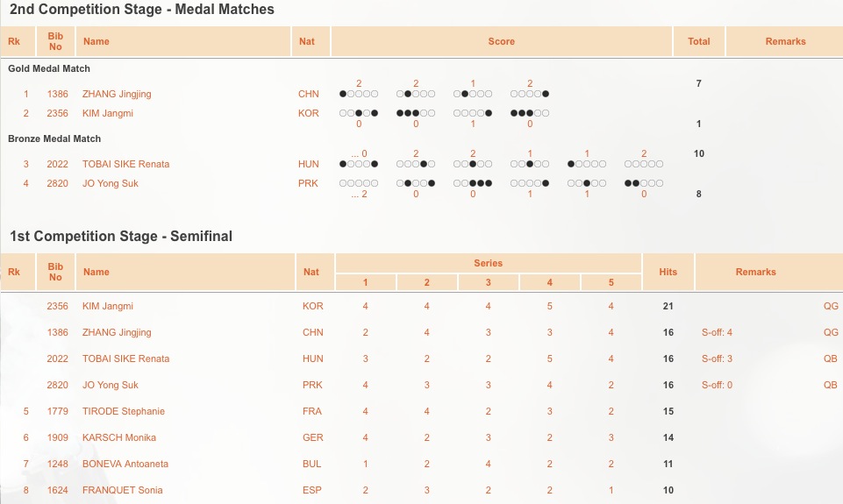This screenshot has height=504, width=843.
Task: Click the Hits column header
Action: coord(668,272)
